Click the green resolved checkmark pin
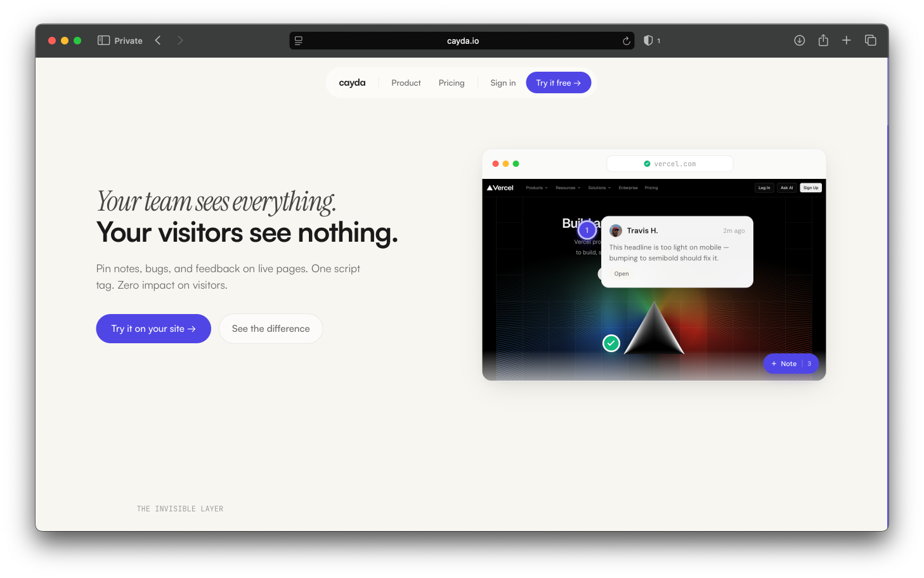The image size is (924, 578). coord(611,343)
